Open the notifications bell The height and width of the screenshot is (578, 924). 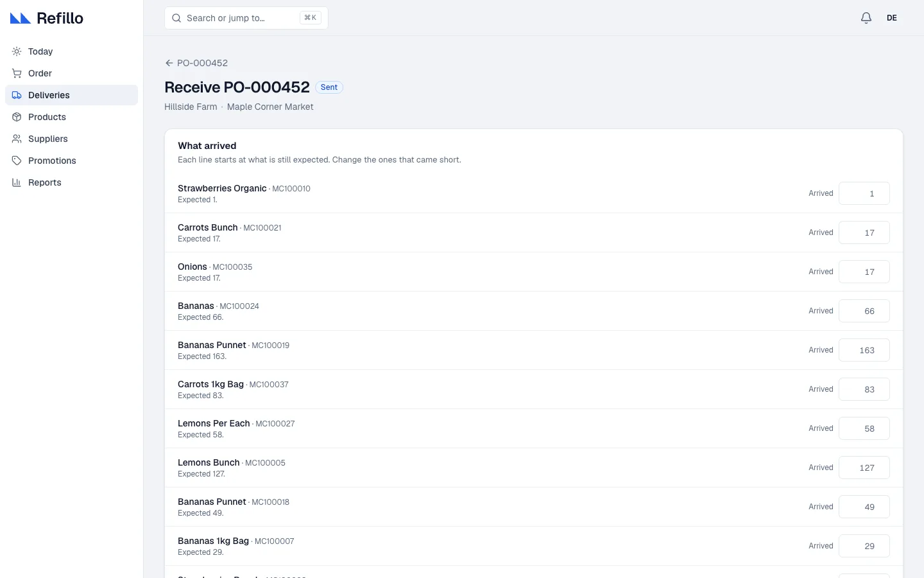click(866, 18)
